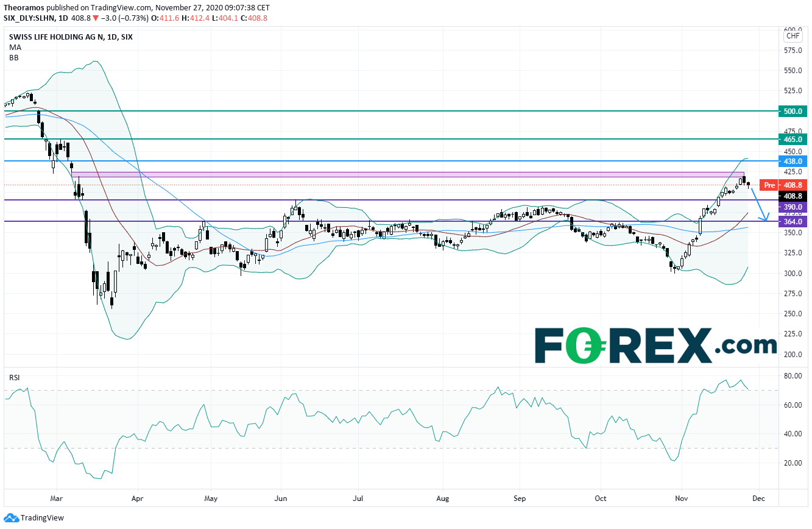Open the CHF currency selector
Image resolution: width=812 pixels, height=529 pixels.
click(x=793, y=36)
